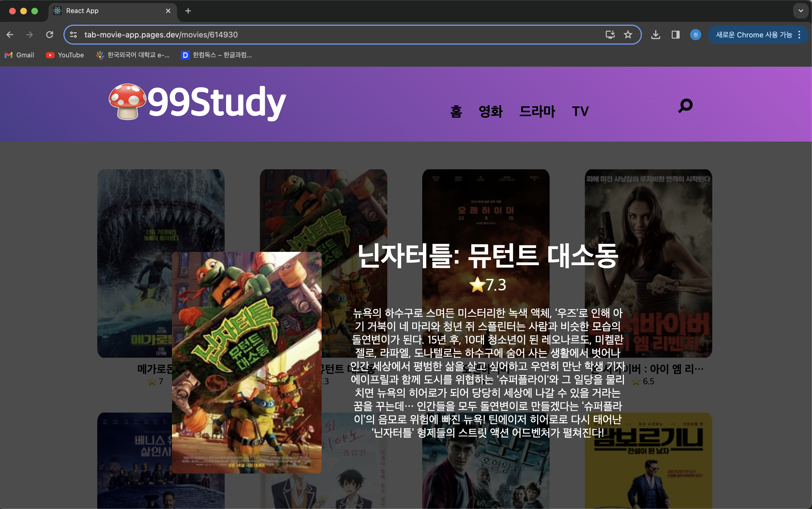Open the Chrome three-dot menu

click(800, 35)
